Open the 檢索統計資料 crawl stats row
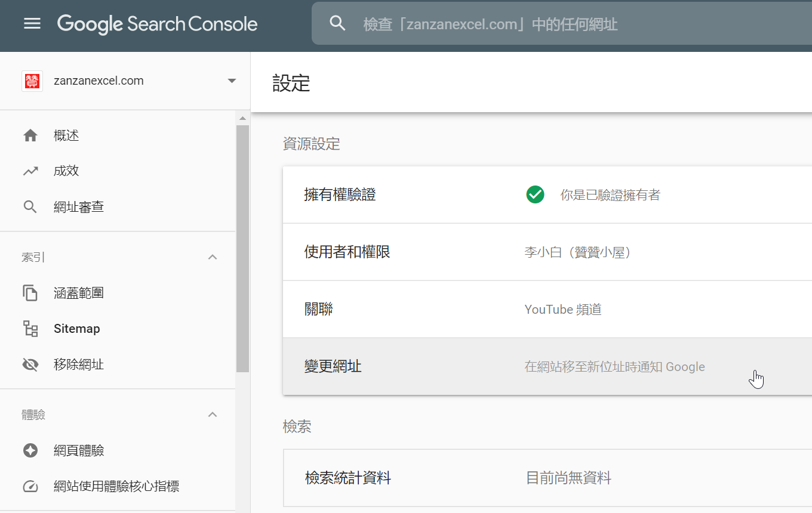 tap(548, 478)
